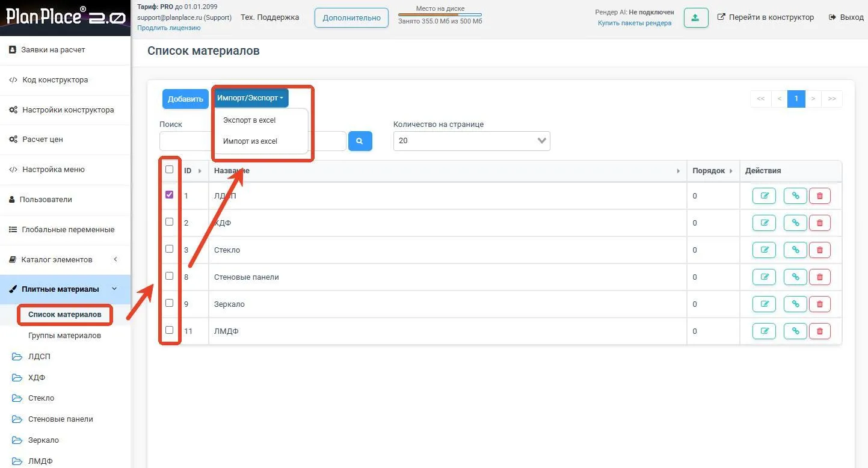Click Перейти в конструктор link
868x468 pixels.
click(x=766, y=17)
